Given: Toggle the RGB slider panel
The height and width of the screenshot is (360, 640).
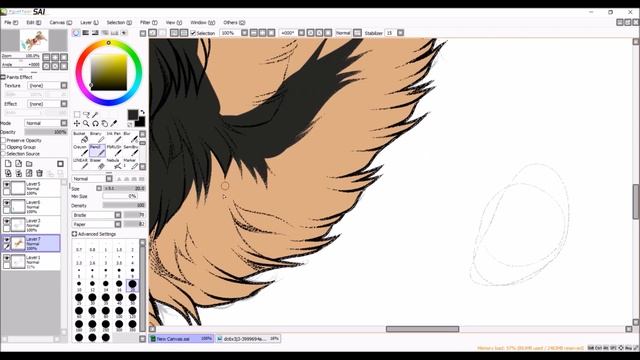Looking at the screenshot, I should [x=86, y=33].
